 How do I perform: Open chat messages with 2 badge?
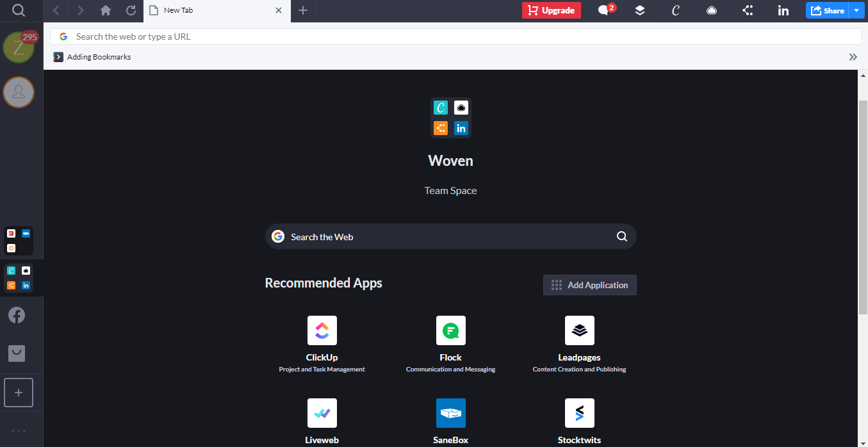pyautogui.click(x=605, y=10)
